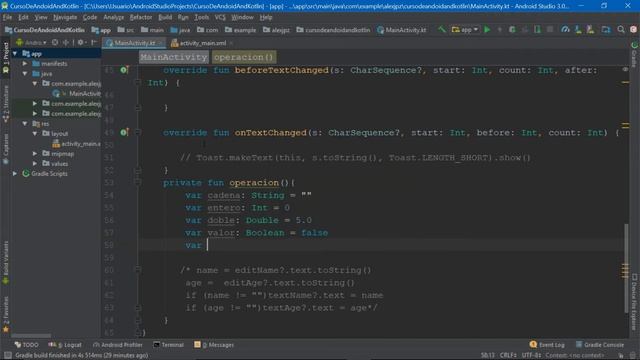This screenshot has height=360, width=640.
Task: Toggle the Captures tool window
Action: [6, 149]
